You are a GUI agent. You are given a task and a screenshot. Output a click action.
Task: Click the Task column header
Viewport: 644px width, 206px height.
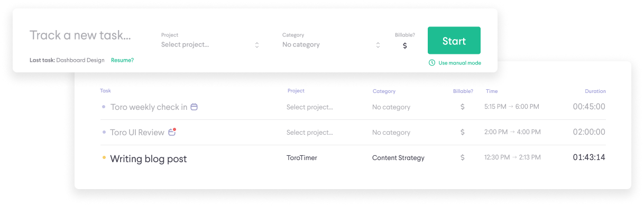pos(105,91)
